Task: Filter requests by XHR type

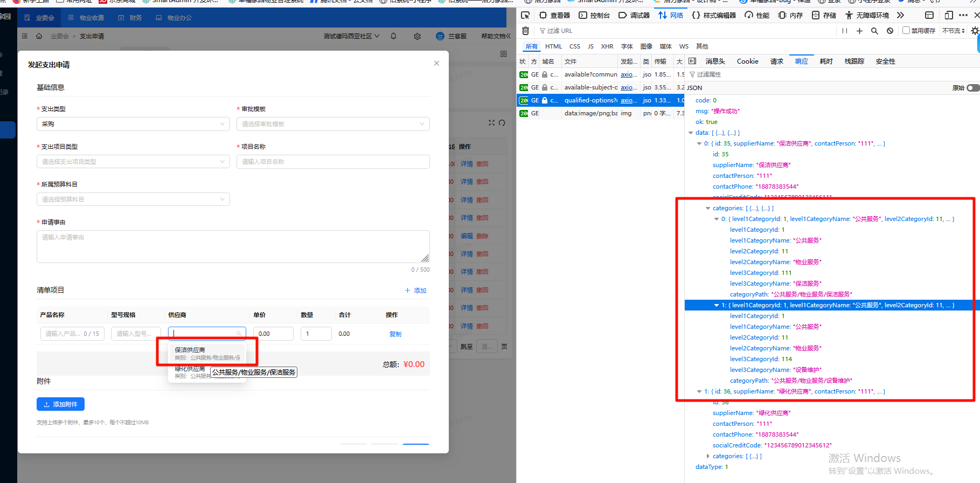Action: (607, 46)
